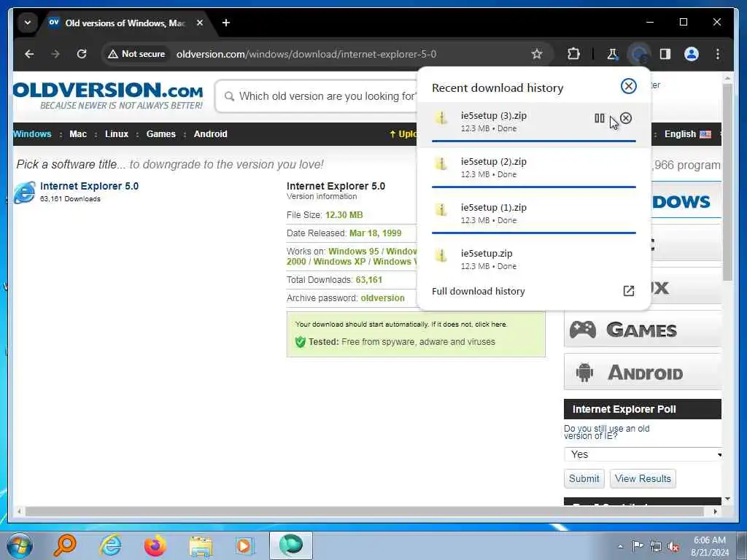The width and height of the screenshot is (747, 560).
Task: Open a new tab with plus button
Action: pos(226,23)
